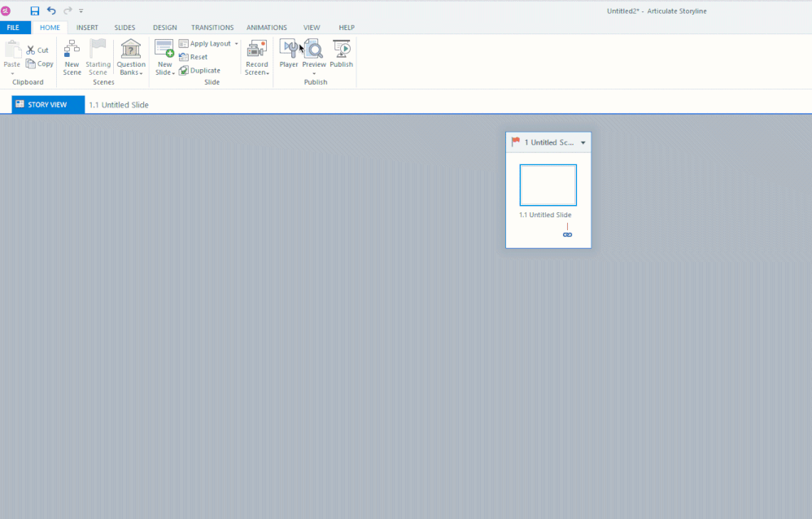Collapse the 1 Untitled Scene panel arrow

coord(583,142)
